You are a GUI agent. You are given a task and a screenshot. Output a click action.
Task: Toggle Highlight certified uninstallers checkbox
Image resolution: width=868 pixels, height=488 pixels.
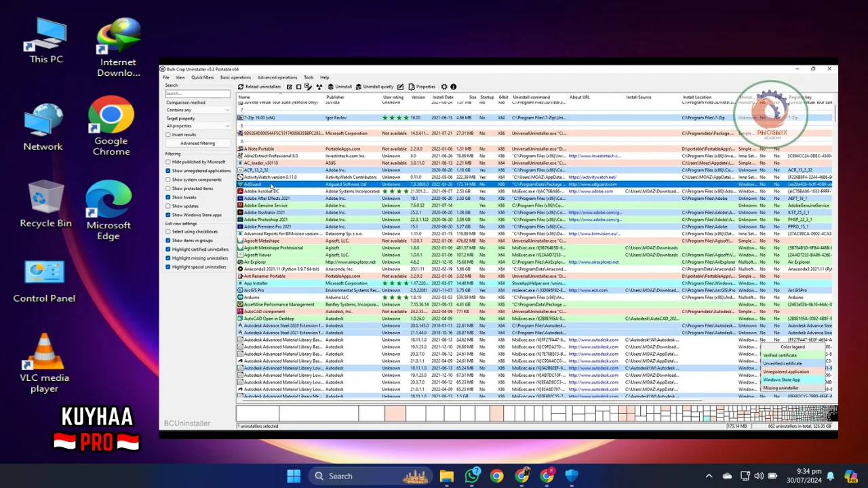(168, 249)
